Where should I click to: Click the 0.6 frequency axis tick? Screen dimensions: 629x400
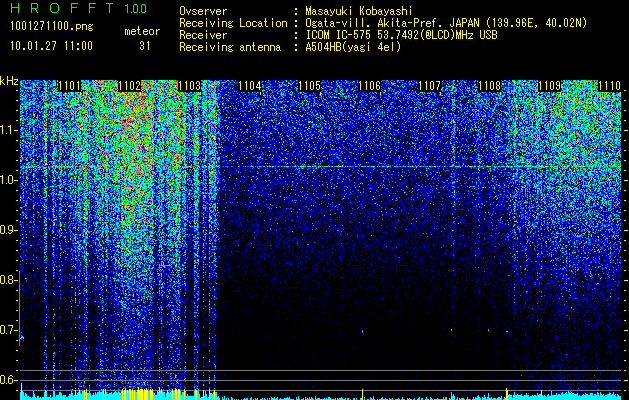click(x=8, y=380)
